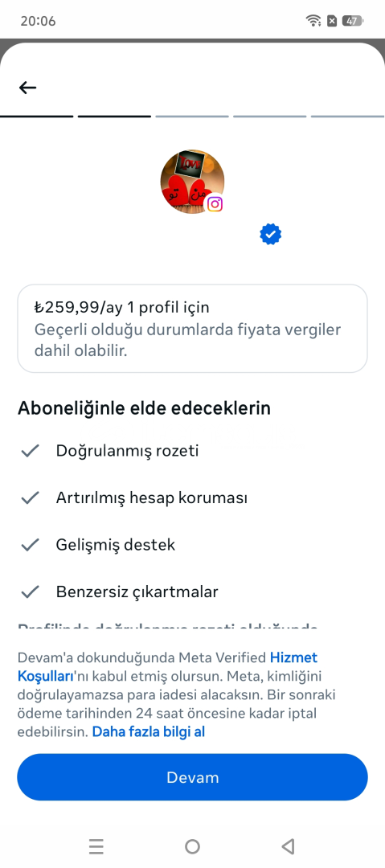The width and height of the screenshot is (385, 868).
Task: Tap checkmark beside Benzersiz çıkartmalar
Action: click(x=30, y=592)
